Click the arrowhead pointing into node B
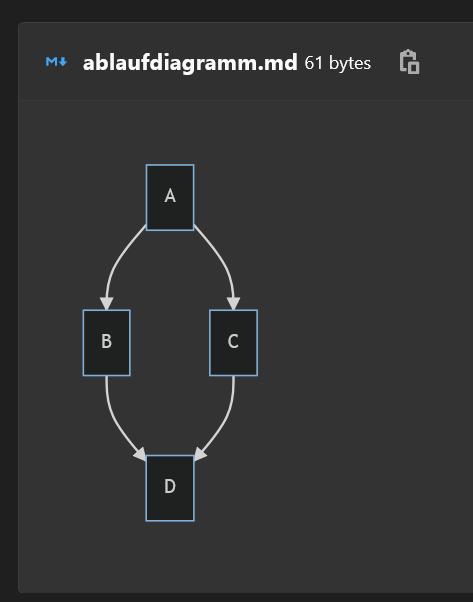The width and height of the screenshot is (473, 602). click(106, 303)
